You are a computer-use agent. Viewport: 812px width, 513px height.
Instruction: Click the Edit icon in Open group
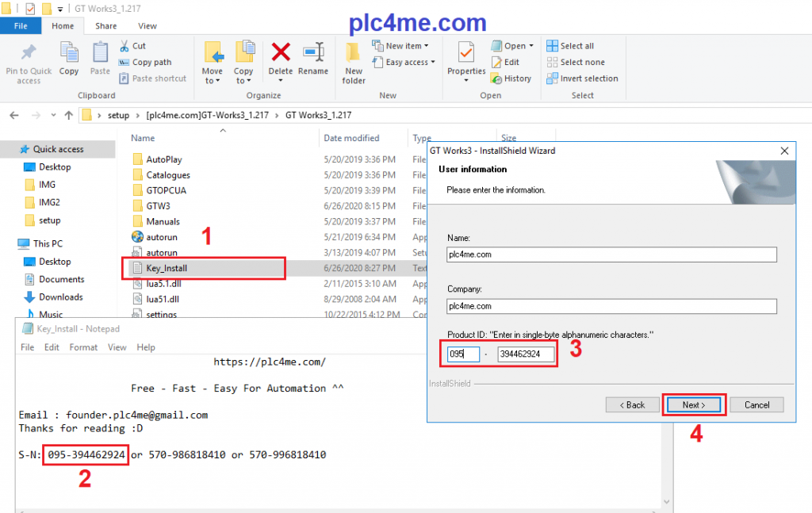(496, 62)
